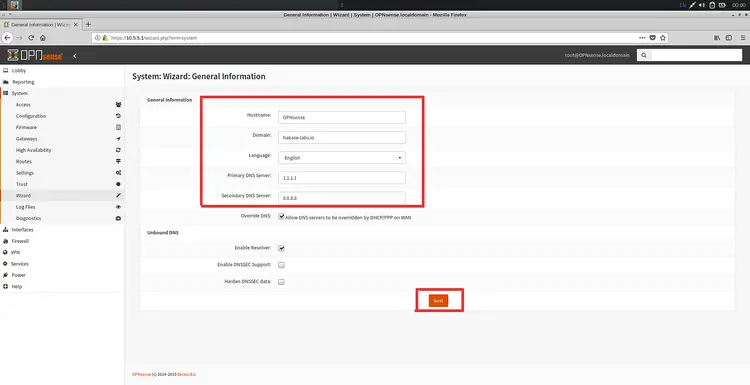Check the Harden DNSSEC data box
This screenshot has height=385, width=750.
coord(281,282)
